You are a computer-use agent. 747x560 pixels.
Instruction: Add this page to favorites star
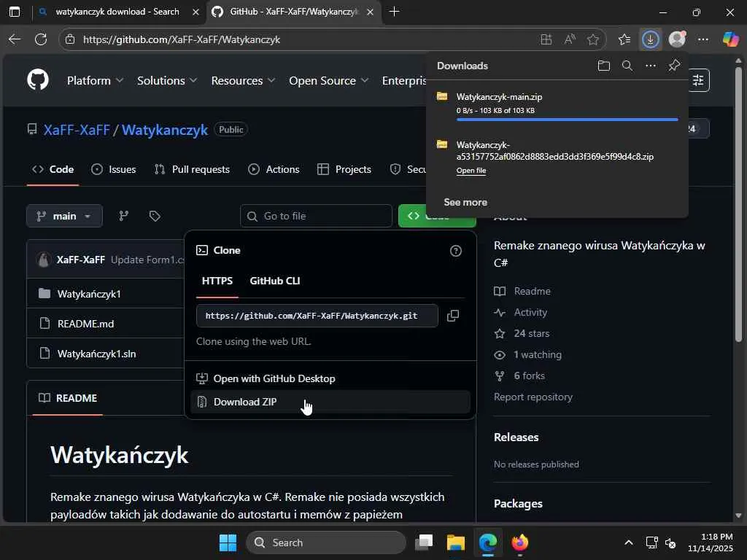tap(593, 39)
